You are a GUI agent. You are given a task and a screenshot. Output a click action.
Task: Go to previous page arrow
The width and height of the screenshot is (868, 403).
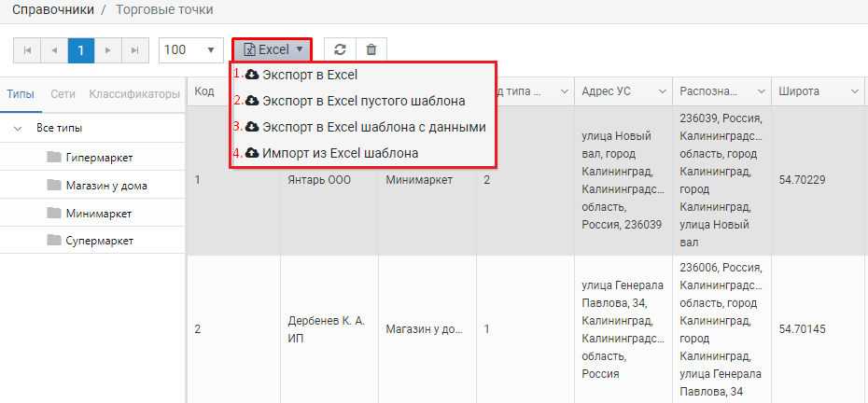tap(54, 50)
